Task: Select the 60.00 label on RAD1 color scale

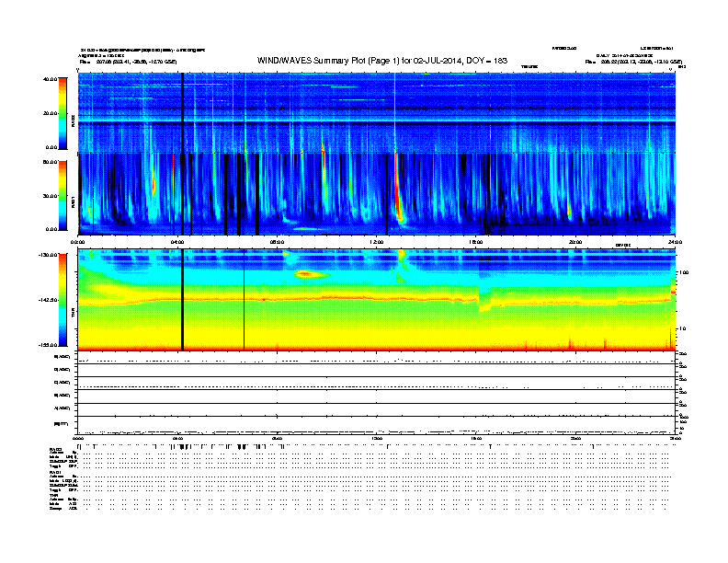Action: tap(50, 162)
